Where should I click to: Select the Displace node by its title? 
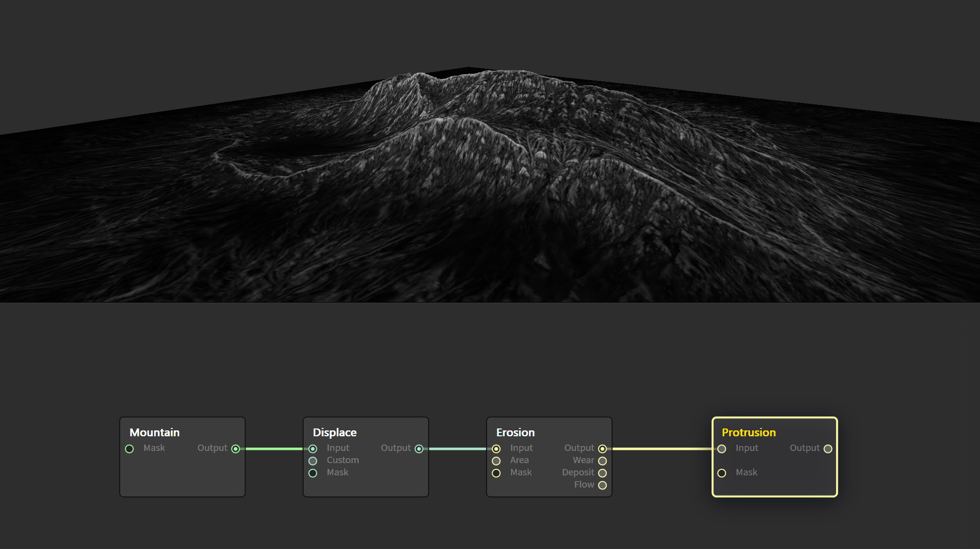[334, 432]
